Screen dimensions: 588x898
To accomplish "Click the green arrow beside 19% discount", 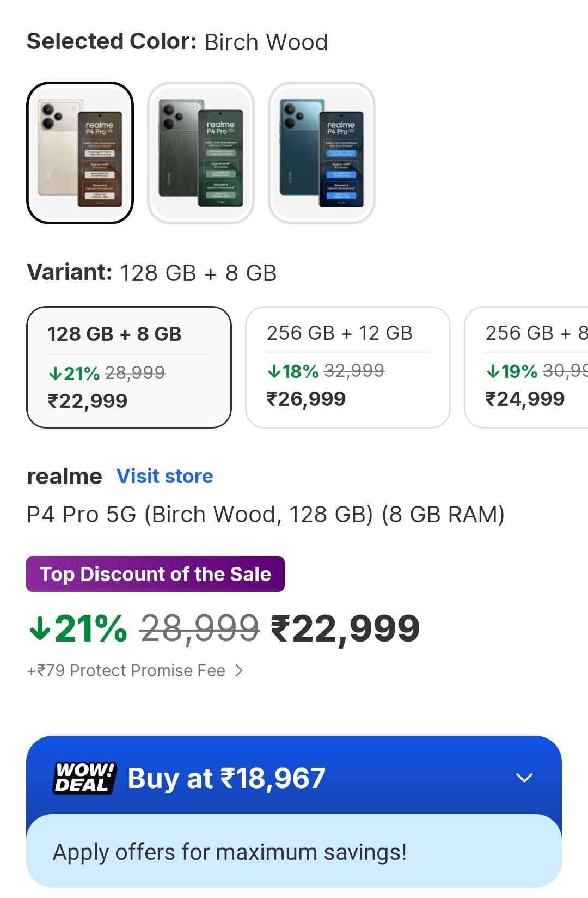I will [493, 371].
